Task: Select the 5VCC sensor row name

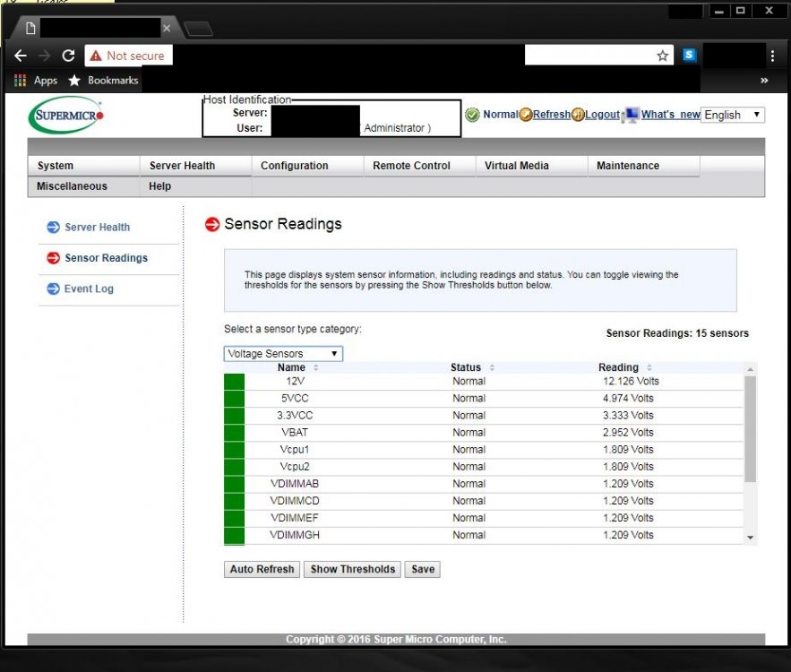Action: point(295,399)
